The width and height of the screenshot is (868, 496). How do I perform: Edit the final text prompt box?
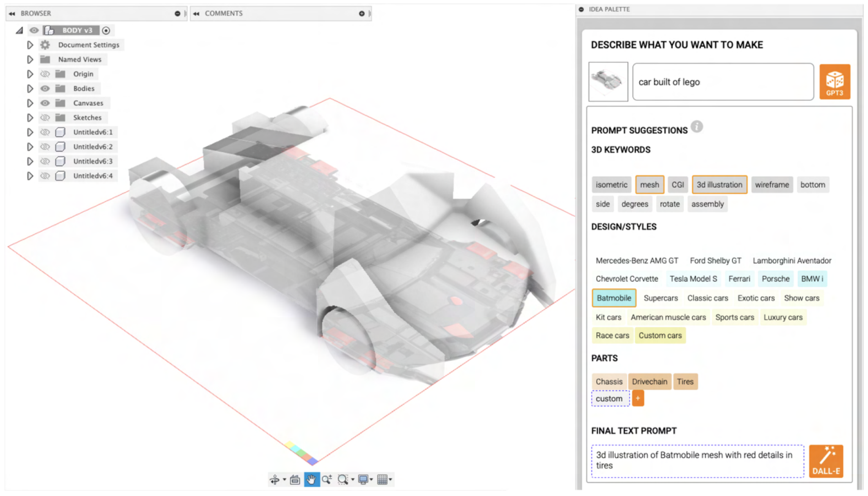(x=698, y=461)
